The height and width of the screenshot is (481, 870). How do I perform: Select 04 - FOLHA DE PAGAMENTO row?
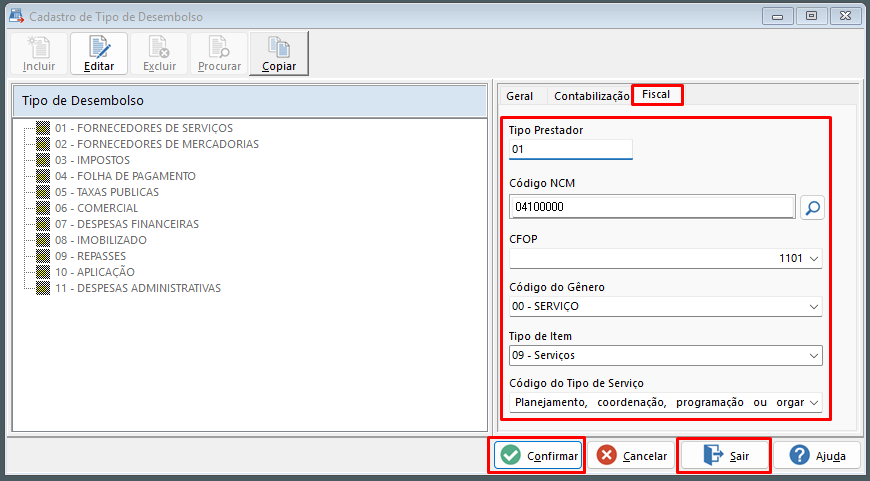pos(125,176)
